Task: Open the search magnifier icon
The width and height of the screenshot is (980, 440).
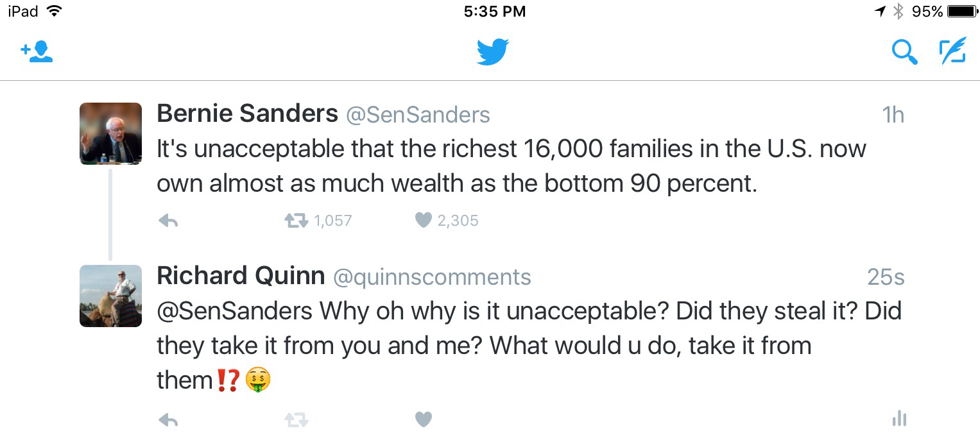Action: pos(904,52)
